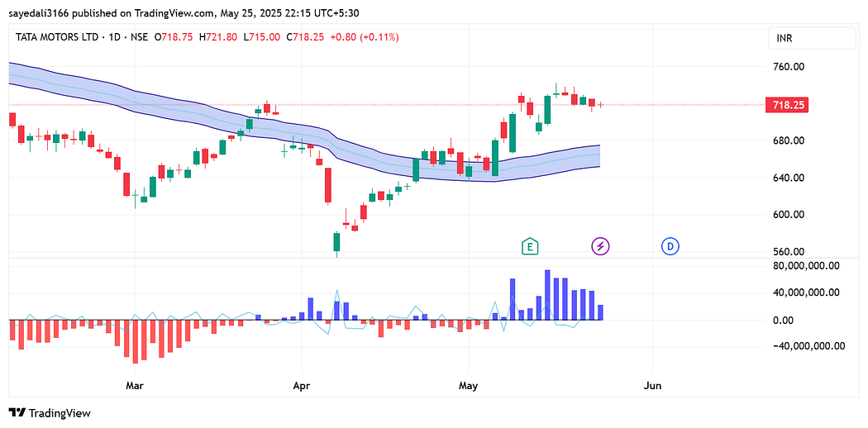This screenshot has width=868, height=428.
Task: Click the +0.80 (+0.11%) change value
Action: [x=365, y=37]
